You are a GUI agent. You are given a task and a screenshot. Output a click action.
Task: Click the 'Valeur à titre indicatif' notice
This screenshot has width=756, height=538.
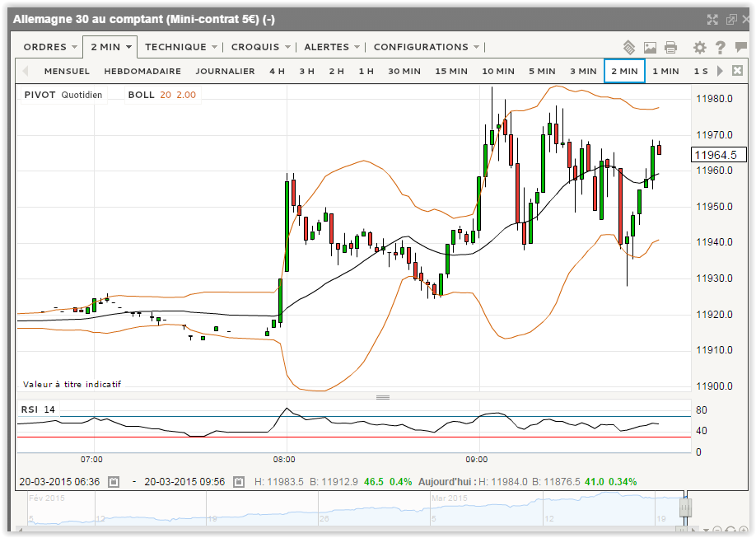click(x=72, y=384)
